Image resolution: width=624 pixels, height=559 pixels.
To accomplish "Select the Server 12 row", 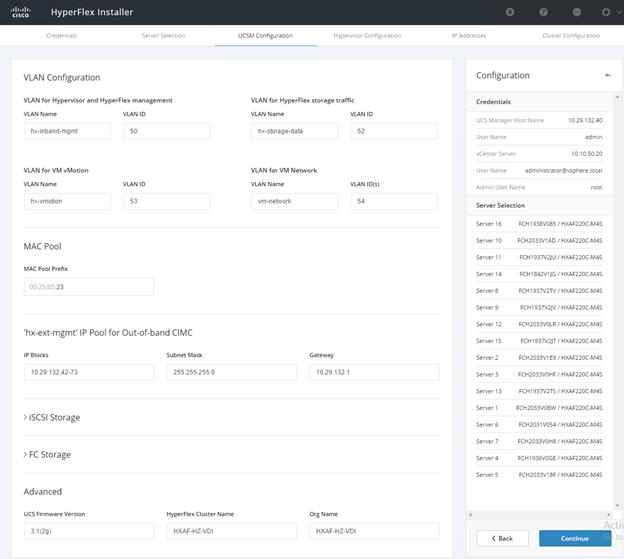I will (539, 324).
